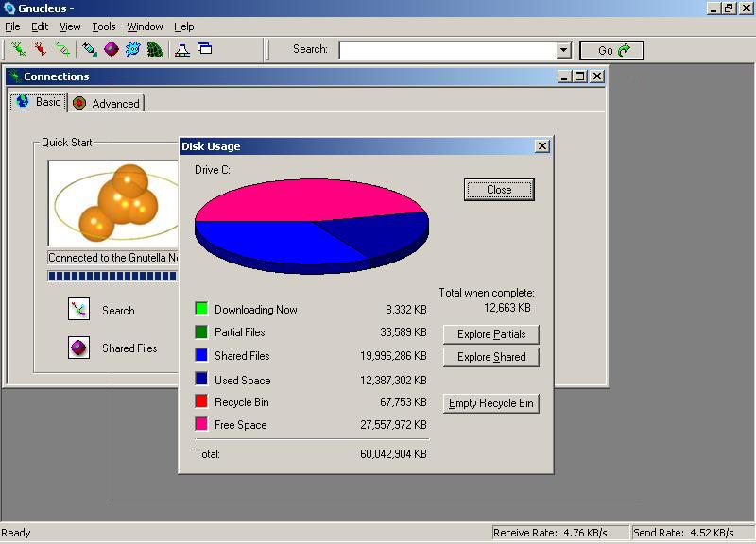Click the Partial Files label
The image size is (756, 544).
point(240,332)
